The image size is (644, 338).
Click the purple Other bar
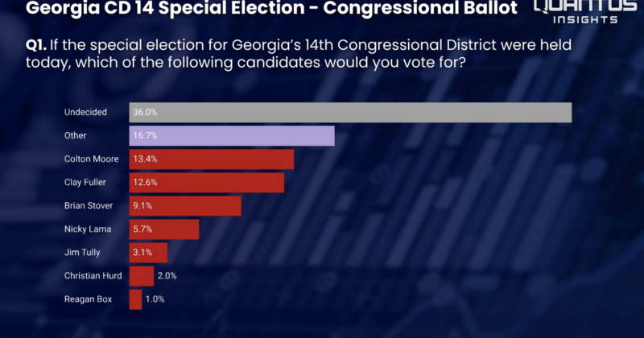click(232, 136)
